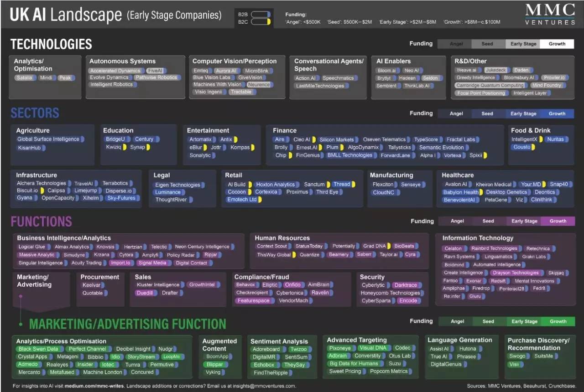Select the Babylon Health company tag
Screen dimensions: 584x392
point(461,192)
